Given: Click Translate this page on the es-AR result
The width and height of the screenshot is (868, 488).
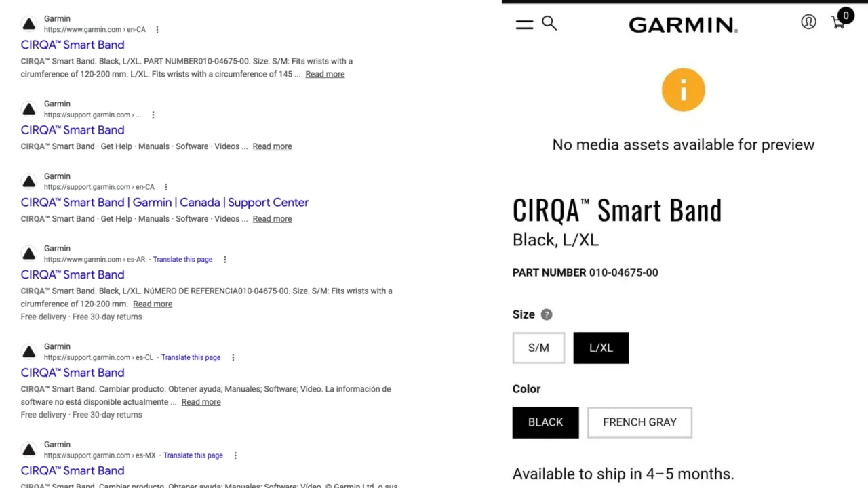Looking at the screenshot, I should pos(182,259).
